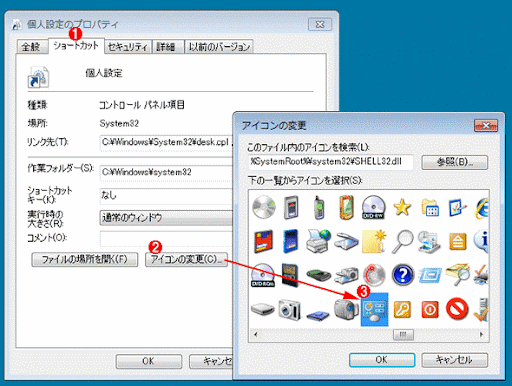The height and width of the screenshot is (386, 512).
Task: Choose the camera with photos printing icon
Action: click(x=347, y=276)
